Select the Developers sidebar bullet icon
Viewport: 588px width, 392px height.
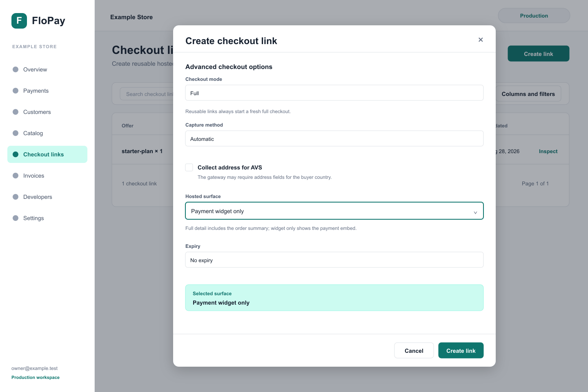pos(16,197)
